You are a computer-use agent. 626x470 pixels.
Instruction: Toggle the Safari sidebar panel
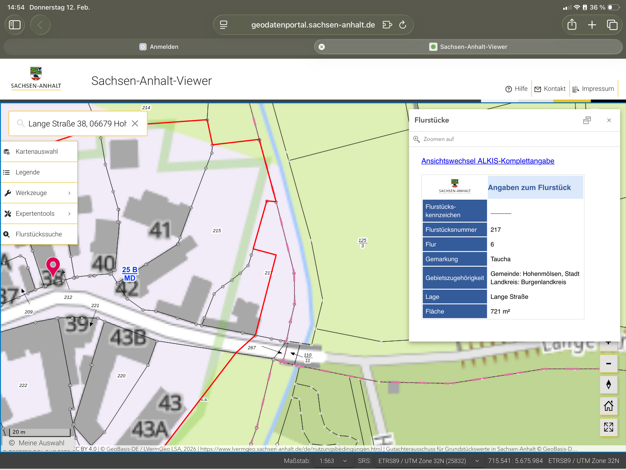click(x=15, y=25)
